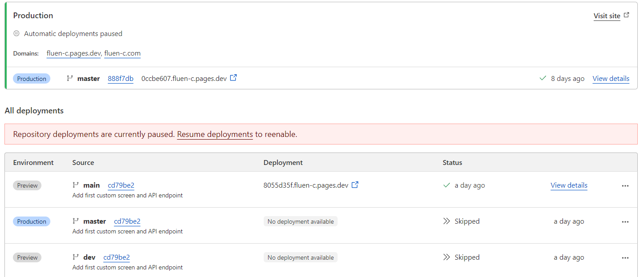Click the Resume deployments link

point(215,134)
